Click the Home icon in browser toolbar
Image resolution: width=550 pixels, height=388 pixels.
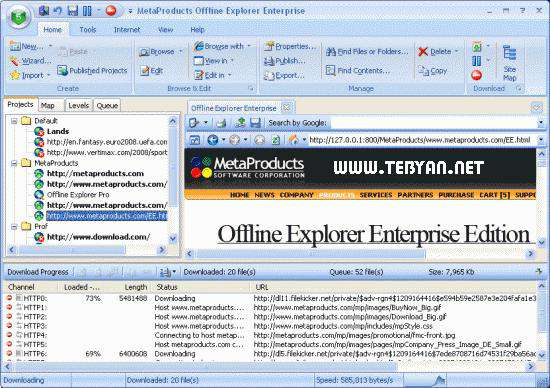click(x=293, y=140)
